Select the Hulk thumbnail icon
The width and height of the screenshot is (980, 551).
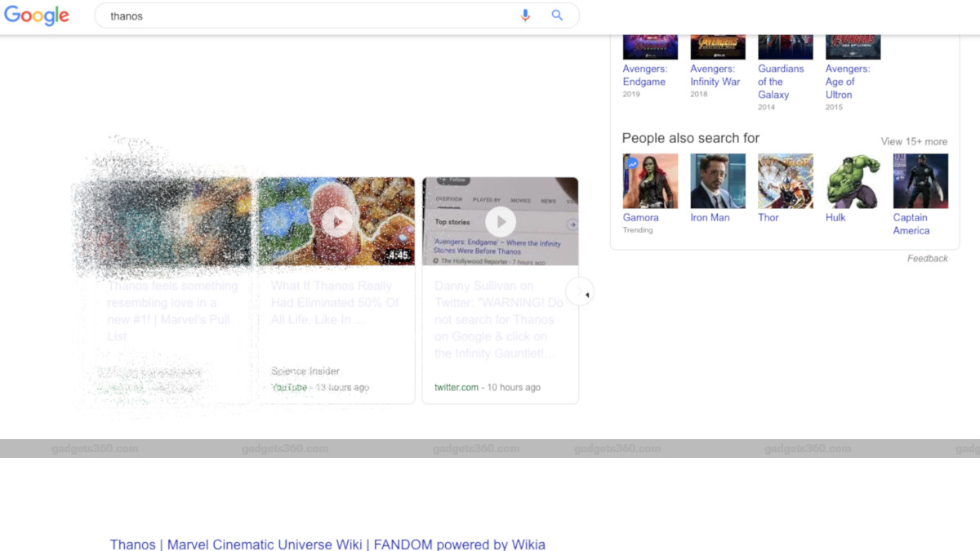(x=853, y=180)
